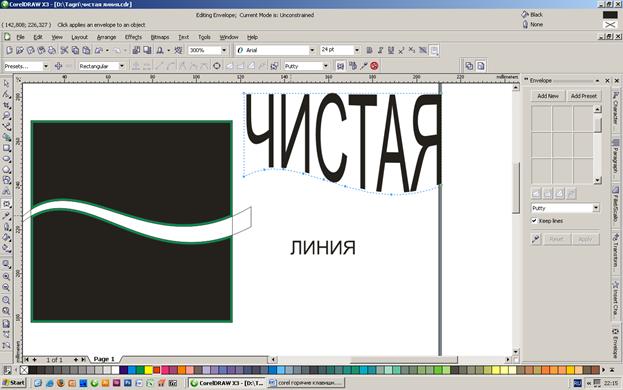The height and width of the screenshot is (390, 623).
Task: Click the New document icon
Action: tap(9, 50)
